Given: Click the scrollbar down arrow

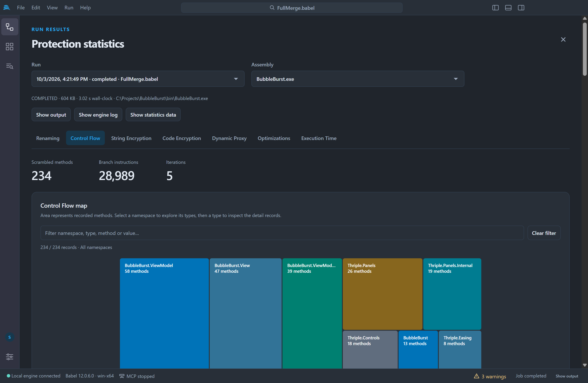Looking at the screenshot, I should point(585,365).
